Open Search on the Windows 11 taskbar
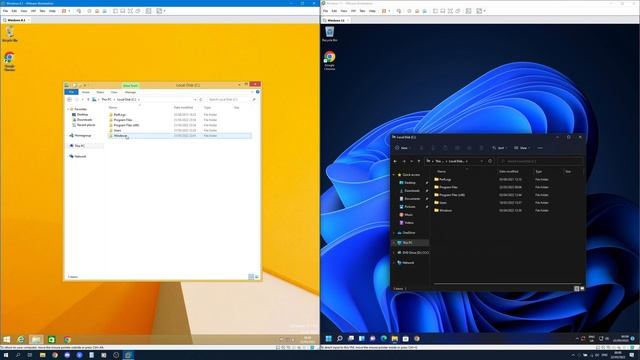This screenshot has height=360, width=640. click(340, 338)
